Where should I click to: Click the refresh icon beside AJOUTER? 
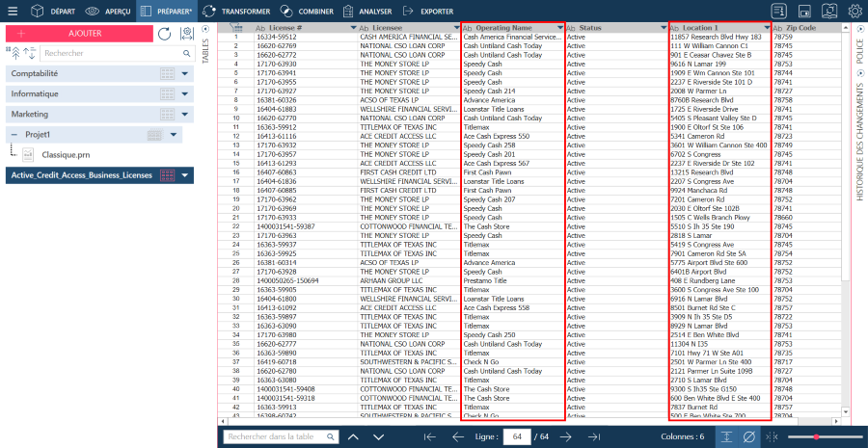tap(164, 34)
